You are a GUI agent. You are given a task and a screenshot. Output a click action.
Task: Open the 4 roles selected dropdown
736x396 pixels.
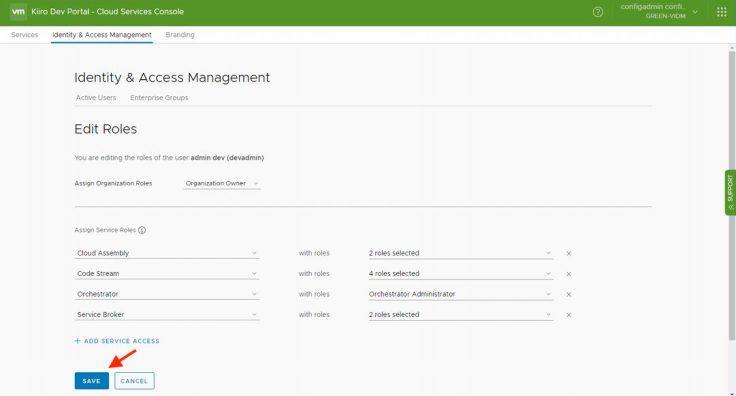click(460, 274)
